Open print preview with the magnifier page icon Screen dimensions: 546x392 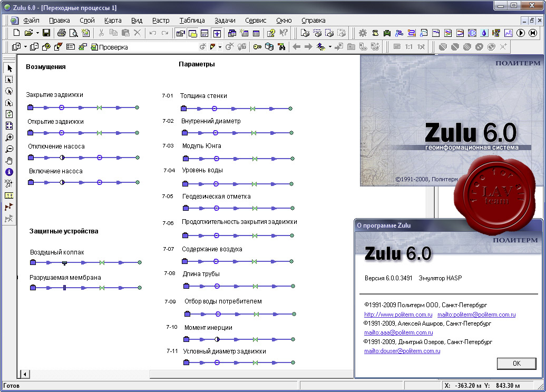click(73, 33)
